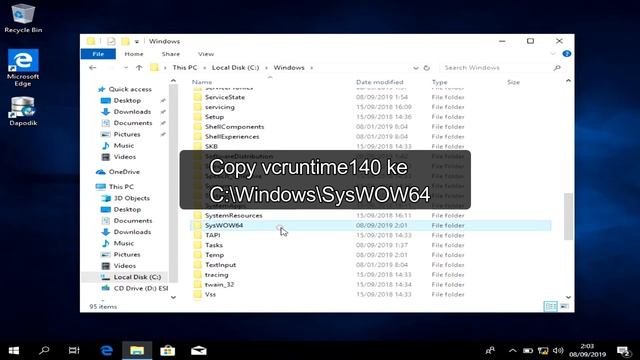Open Microsoft Store from the taskbar
Viewport: 640px width, 360px height.
(167, 351)
